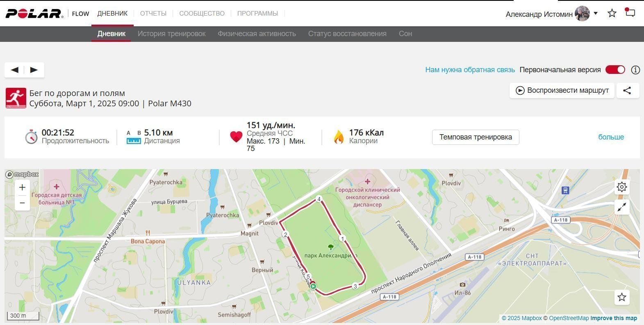Open the СООБЩЕСТВО top menu

point(202,14)
